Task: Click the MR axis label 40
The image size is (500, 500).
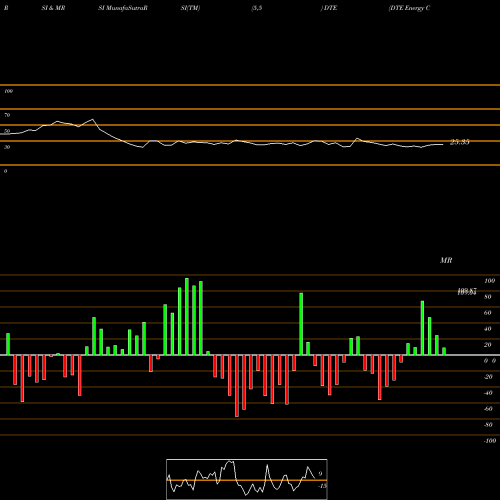Action: point(488,329)
